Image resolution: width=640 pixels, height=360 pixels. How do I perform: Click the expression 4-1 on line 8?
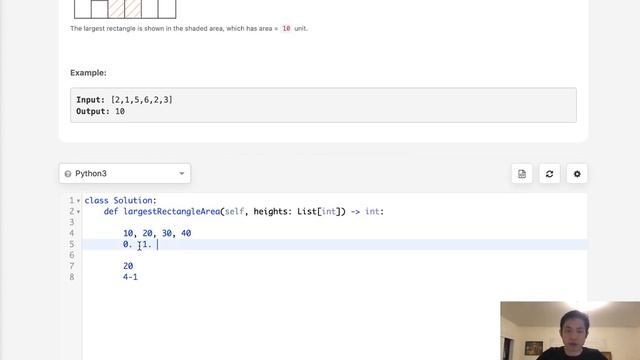tap(131, 277)
